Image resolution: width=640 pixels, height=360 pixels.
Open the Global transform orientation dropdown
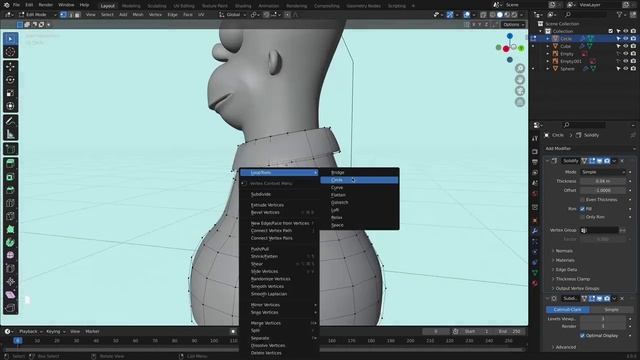[x=233, y=15]
